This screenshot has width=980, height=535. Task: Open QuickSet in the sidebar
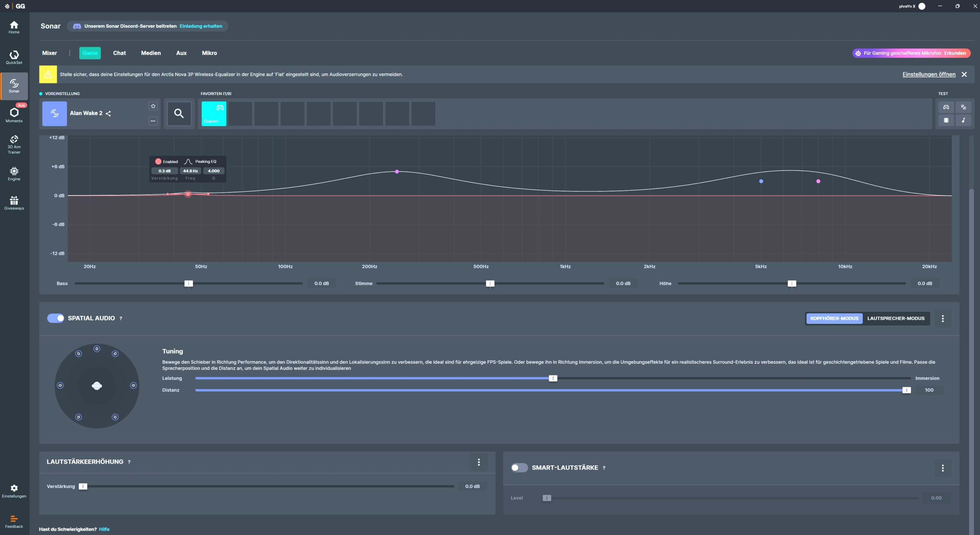[x=14, y=57]
